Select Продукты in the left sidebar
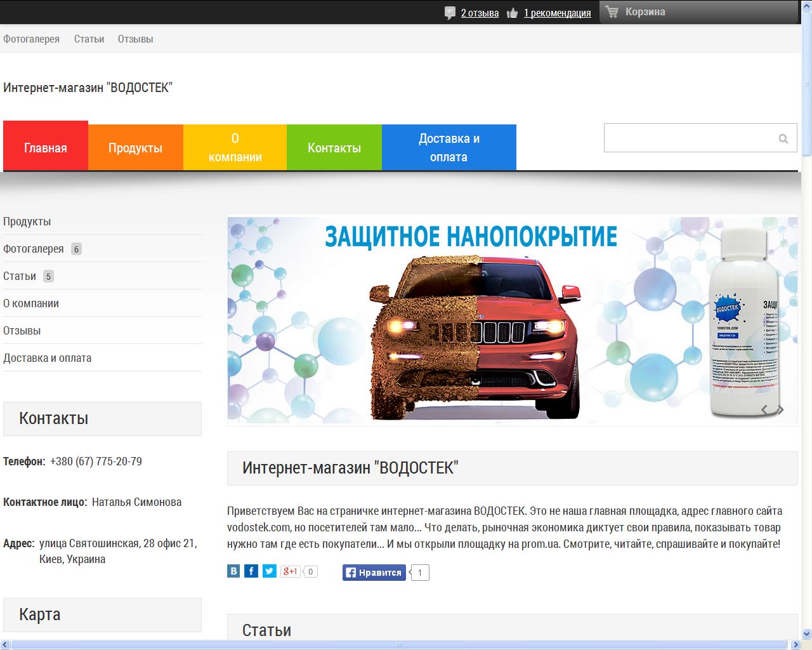 point(27,222)
